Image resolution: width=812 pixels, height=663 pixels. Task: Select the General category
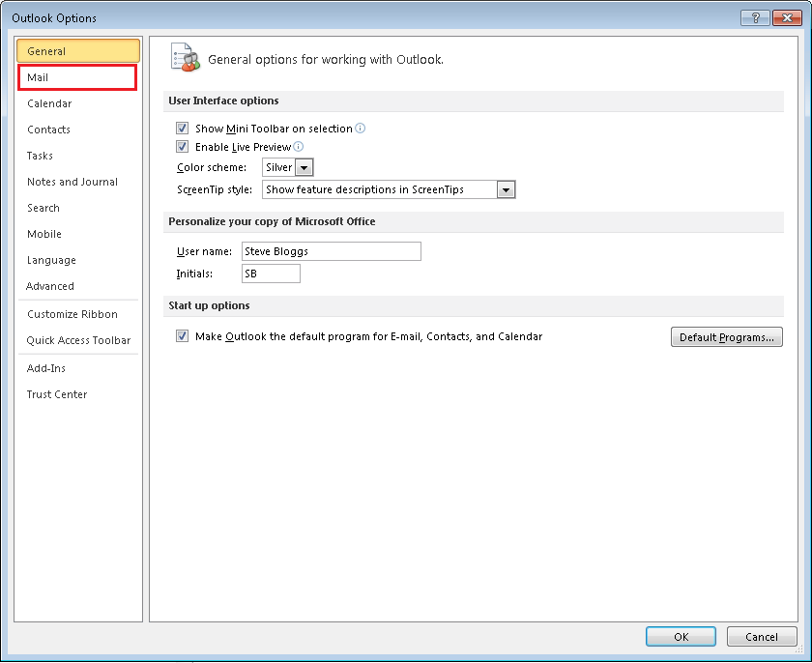78,51
